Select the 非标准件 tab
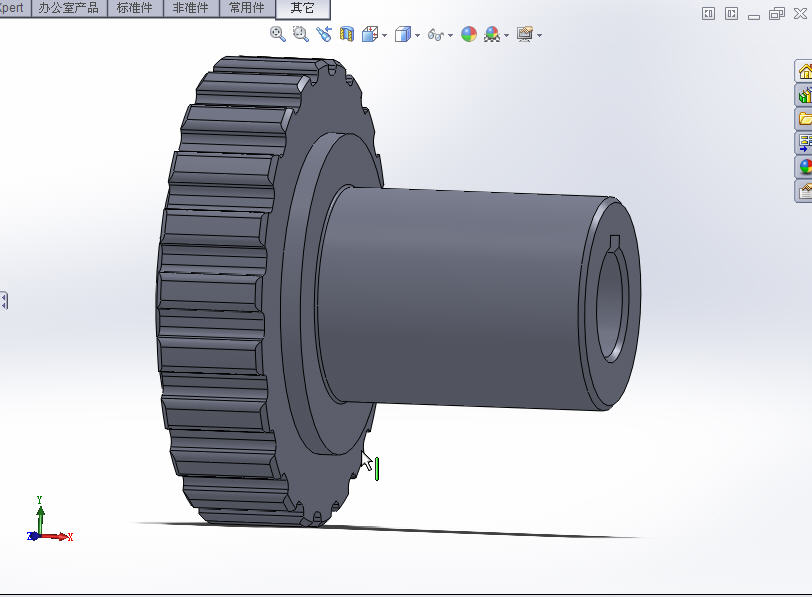 coord(191,8)
